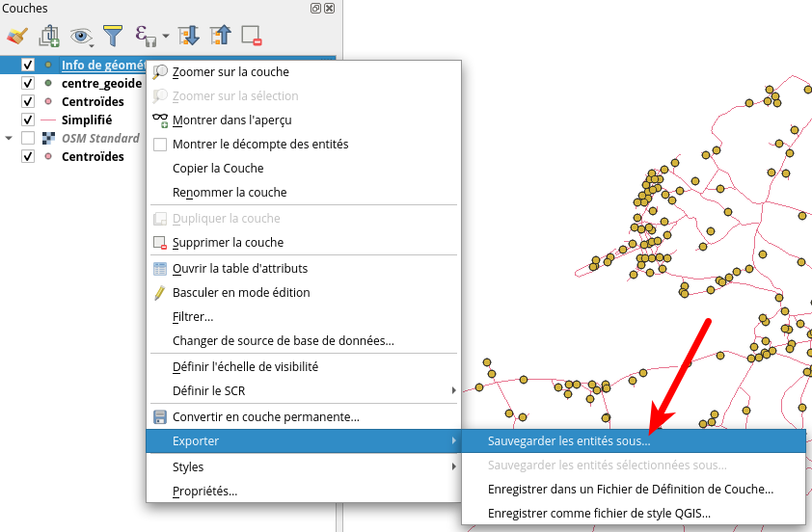Screen dimensions: 812x532
Task: Choose Enregistrer comme fichier de style QGIS
Action: click(634, 514)
